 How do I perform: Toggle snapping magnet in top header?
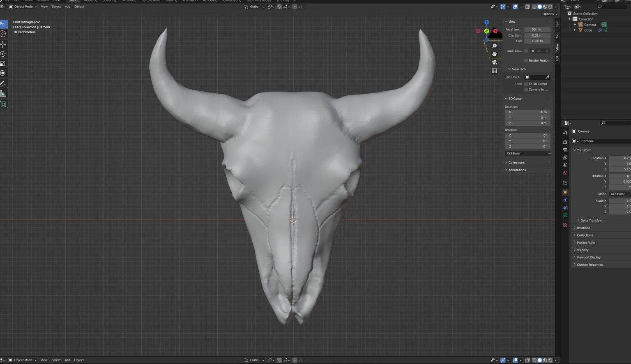click(x=279, y=7)
